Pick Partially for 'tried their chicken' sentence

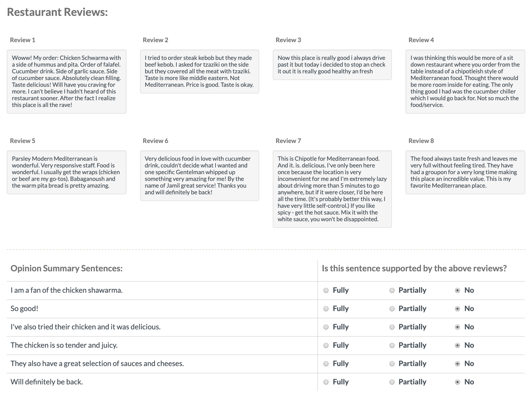(392, 327)
